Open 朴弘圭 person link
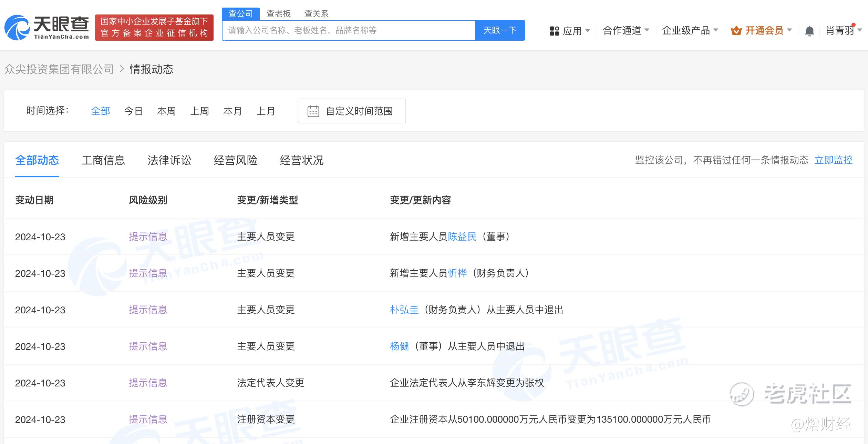Viewport: 868px width, 444px height. coord(404,310)
